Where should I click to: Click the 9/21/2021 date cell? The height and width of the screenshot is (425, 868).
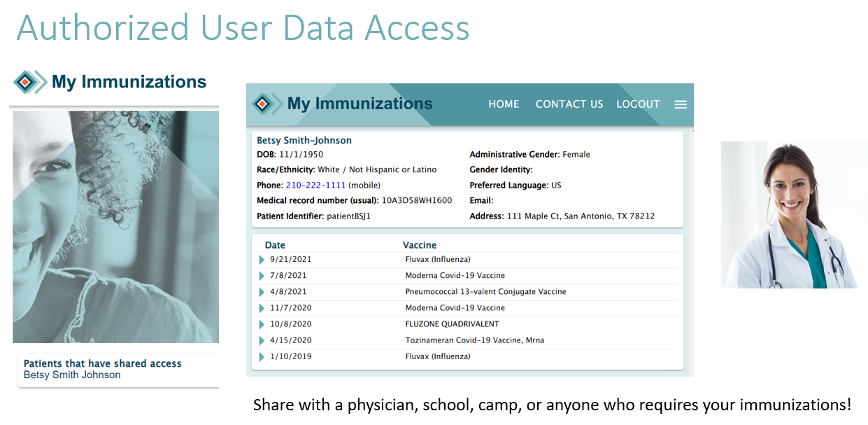click(290, 259)
